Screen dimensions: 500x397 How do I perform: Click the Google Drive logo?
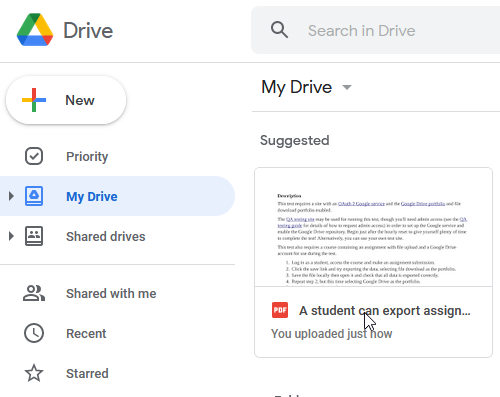pyautogui.click(x=35, y=30)
